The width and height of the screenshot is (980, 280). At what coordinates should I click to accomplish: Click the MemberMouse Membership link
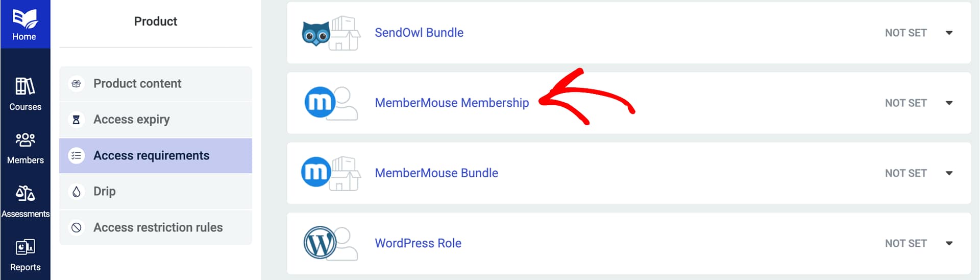[x=452, y=103]
